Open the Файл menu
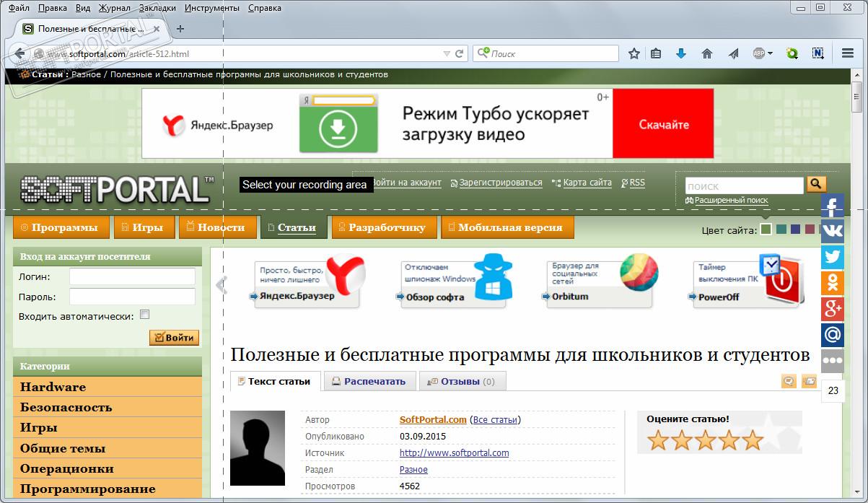The image size is (868, 503). (x=19, y=8)
